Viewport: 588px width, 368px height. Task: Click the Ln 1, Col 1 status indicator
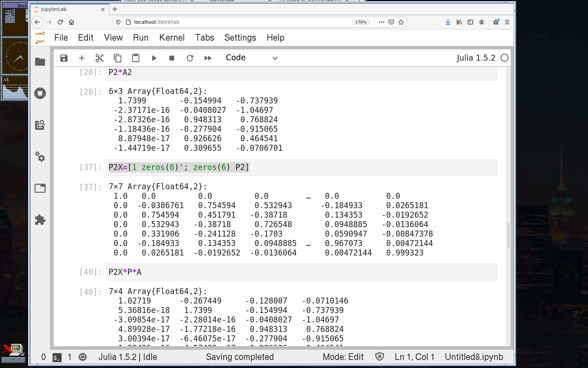pyautogui.click(x=414, y=357)
